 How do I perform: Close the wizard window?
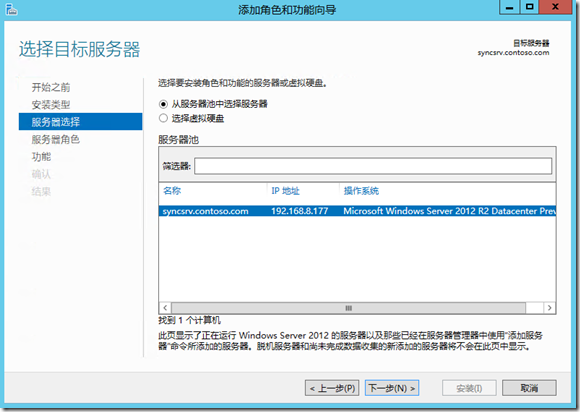pyautogui.click(x=555, y=7)
